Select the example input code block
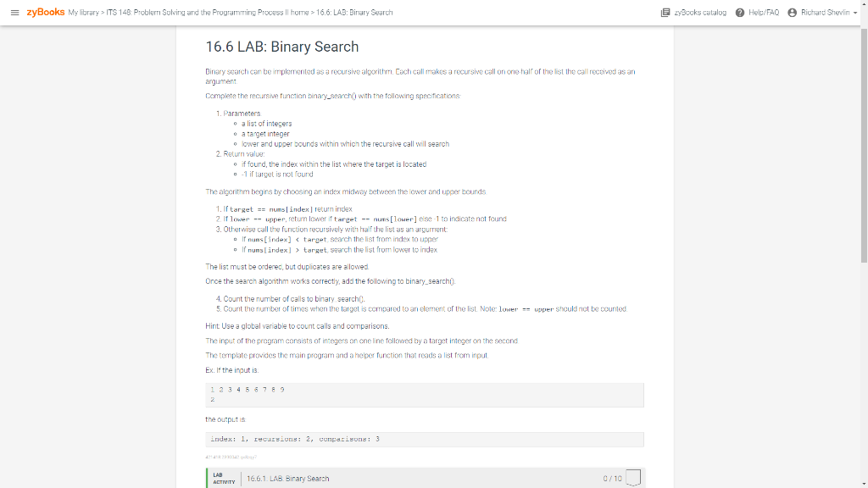 point(424,395)
